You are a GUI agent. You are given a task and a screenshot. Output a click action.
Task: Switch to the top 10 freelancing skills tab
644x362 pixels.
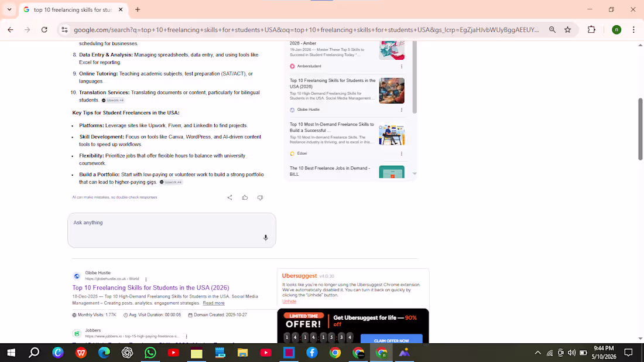(x=73, y=9)
